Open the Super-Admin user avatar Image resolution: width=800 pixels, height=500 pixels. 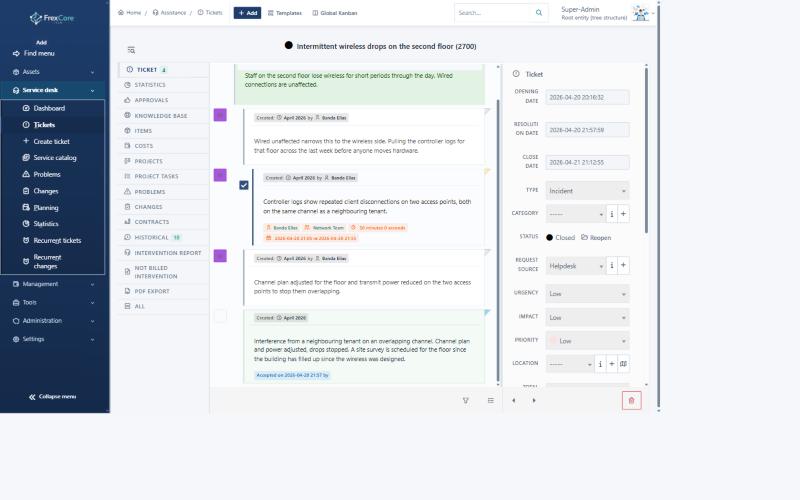click(x=640, y=13)
